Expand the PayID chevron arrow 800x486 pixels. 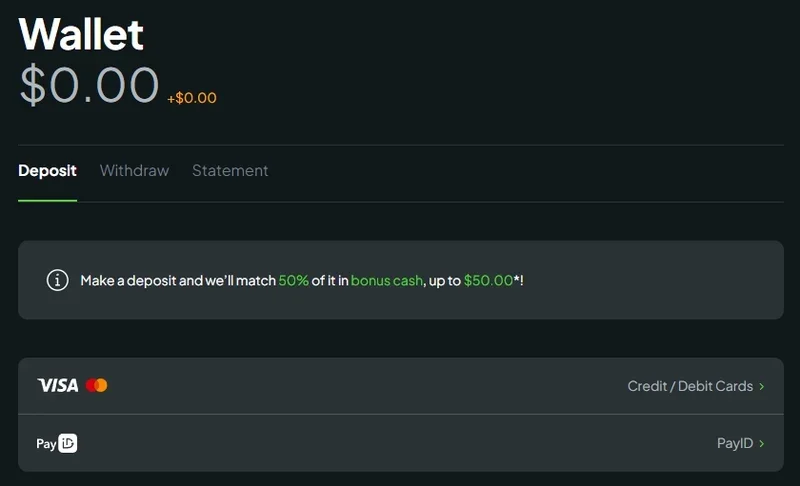(x=761, y=444)
